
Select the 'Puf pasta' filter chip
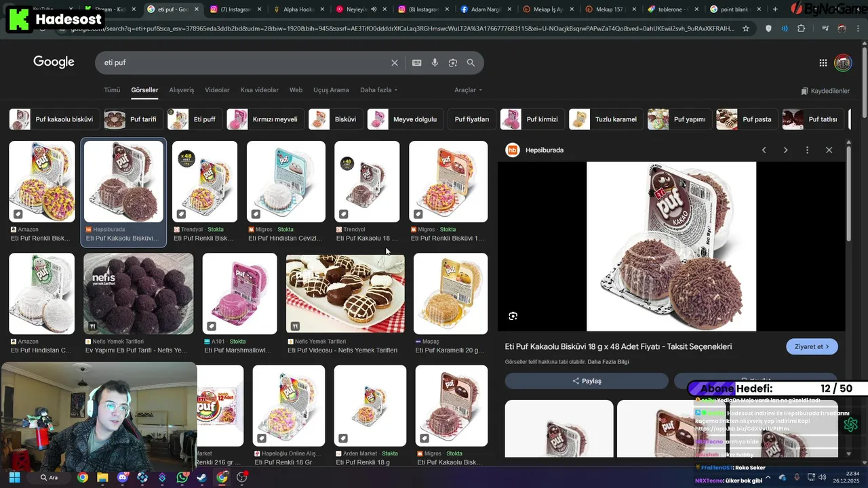(747, 119)
